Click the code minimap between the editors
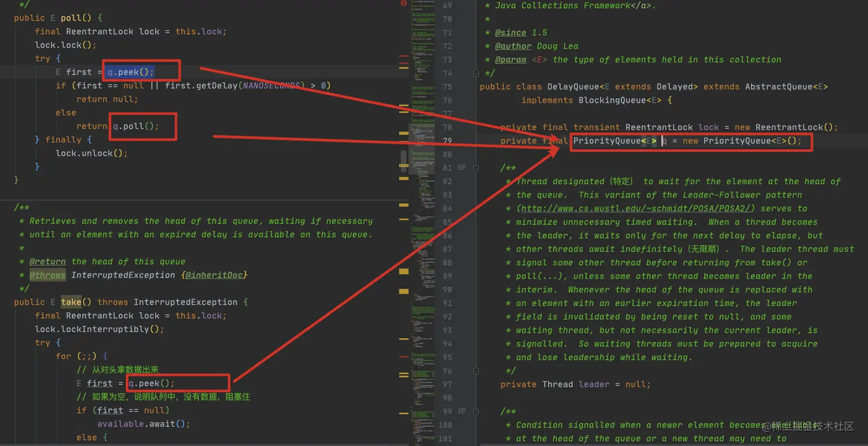This screenshot has width=868, height=446. point(422,223)
